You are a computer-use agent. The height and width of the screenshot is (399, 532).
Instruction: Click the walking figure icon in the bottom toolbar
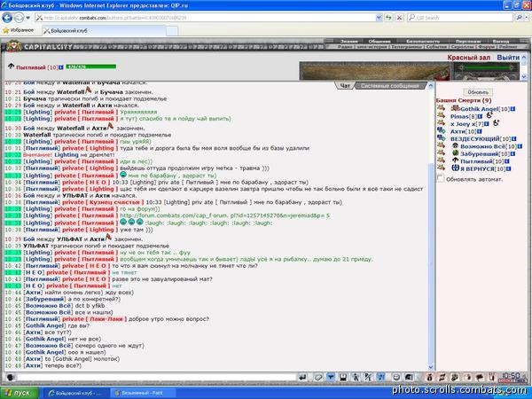tap(356, 378)
